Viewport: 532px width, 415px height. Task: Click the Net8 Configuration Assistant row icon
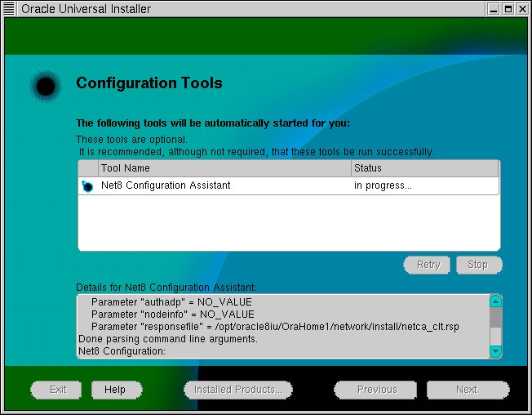[88, 186]
